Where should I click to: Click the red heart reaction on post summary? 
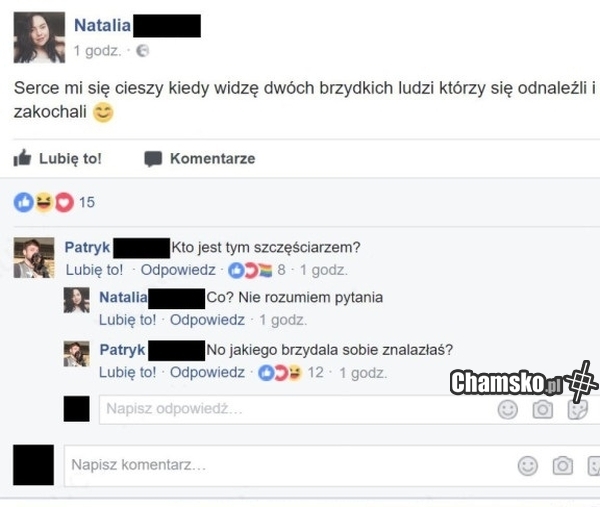click(x=64, y=202)
